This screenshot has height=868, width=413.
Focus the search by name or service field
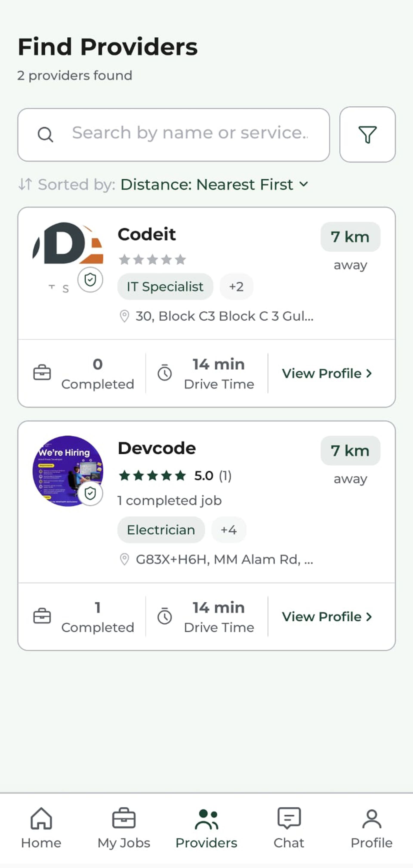click(x=174, y=134)
